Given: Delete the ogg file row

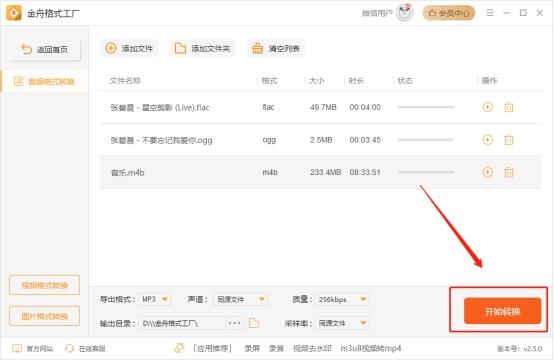Looking at the screenshot, I should (x=508, y=140).
